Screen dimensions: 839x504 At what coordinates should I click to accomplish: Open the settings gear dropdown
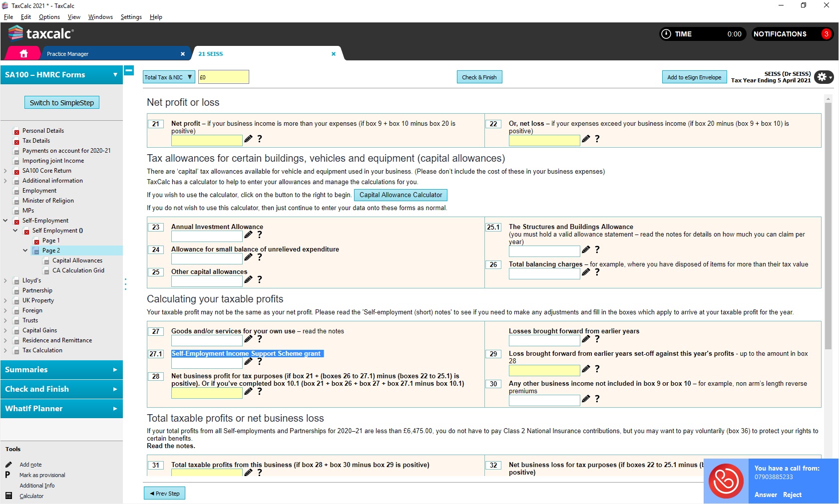[x=824, y=77]
